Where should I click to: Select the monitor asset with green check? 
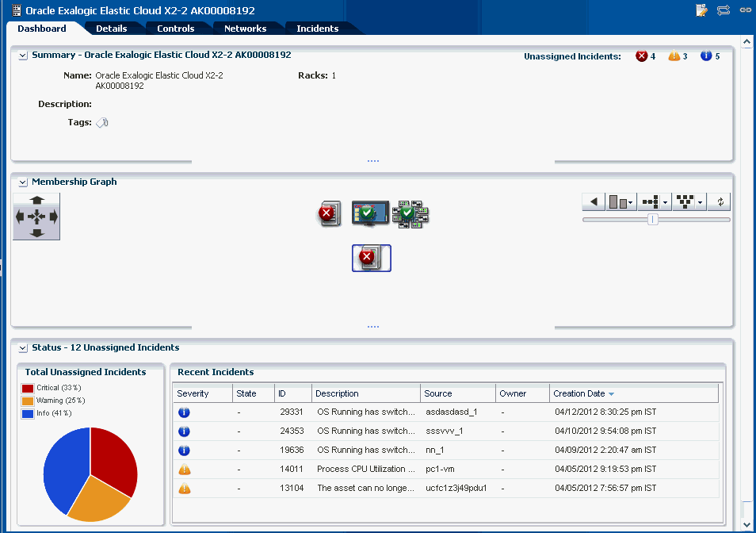pos(370,213)
